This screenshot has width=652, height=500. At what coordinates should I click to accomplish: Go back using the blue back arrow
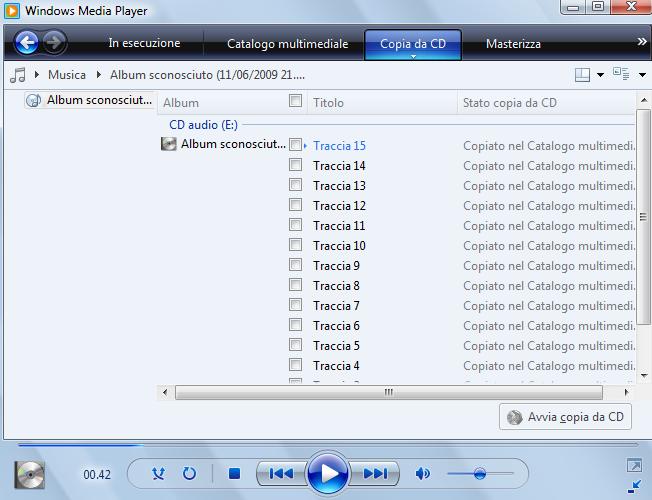[x=27, y=42]
